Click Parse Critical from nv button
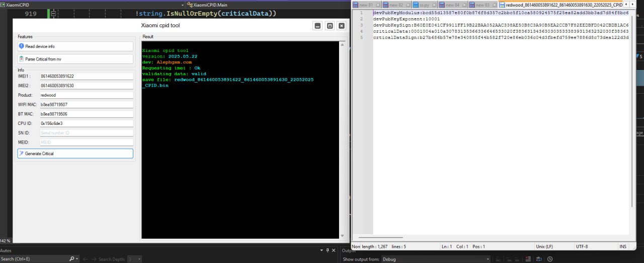The width and height of the screenshot is (644, 263). tap(75, 59)
